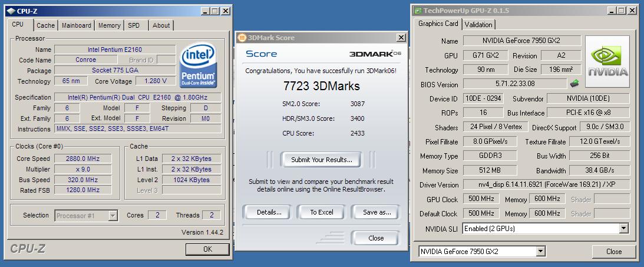Click the Intel Pentium logo in CPU-Z

pos(199,65)
